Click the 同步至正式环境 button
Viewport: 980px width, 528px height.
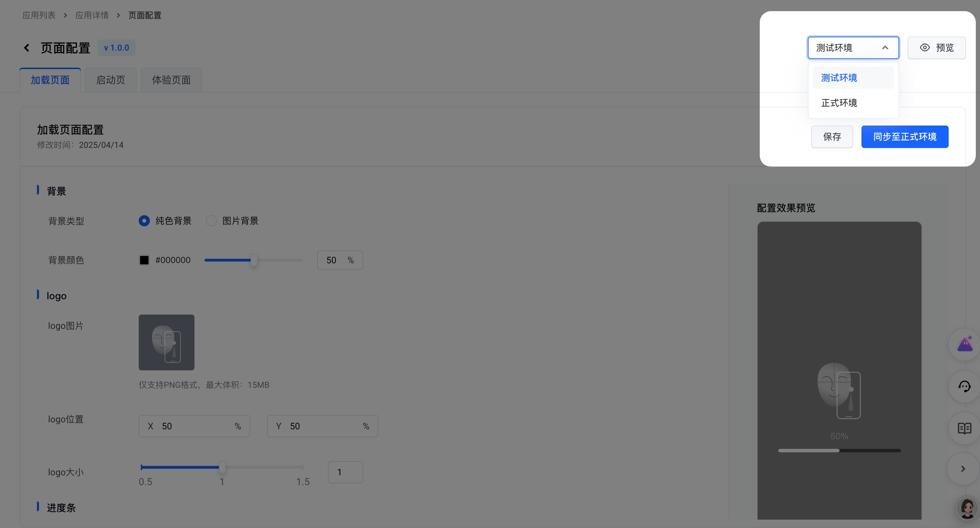coord(905,137)
